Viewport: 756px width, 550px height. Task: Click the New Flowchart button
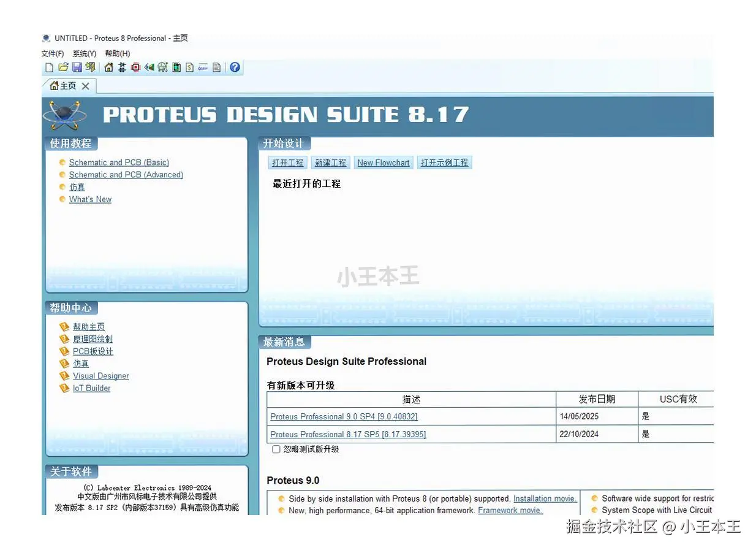[384, 162]
